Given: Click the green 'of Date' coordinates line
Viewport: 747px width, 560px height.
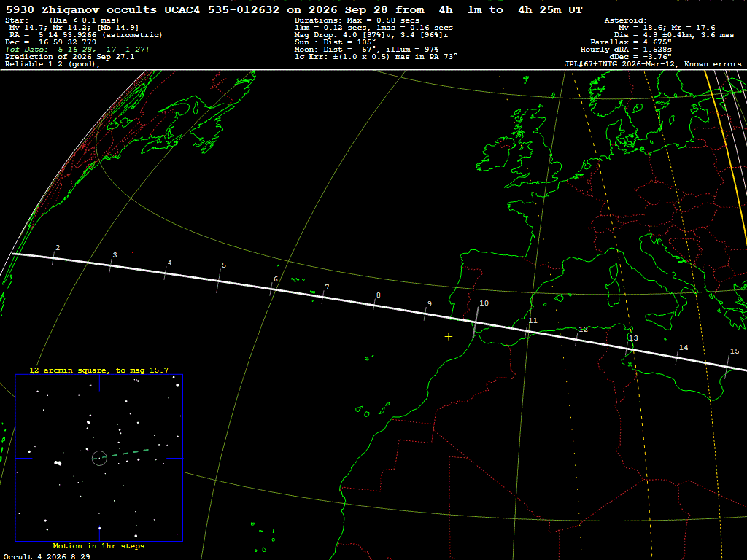Looking at the screenshot, I should [77, 50].
